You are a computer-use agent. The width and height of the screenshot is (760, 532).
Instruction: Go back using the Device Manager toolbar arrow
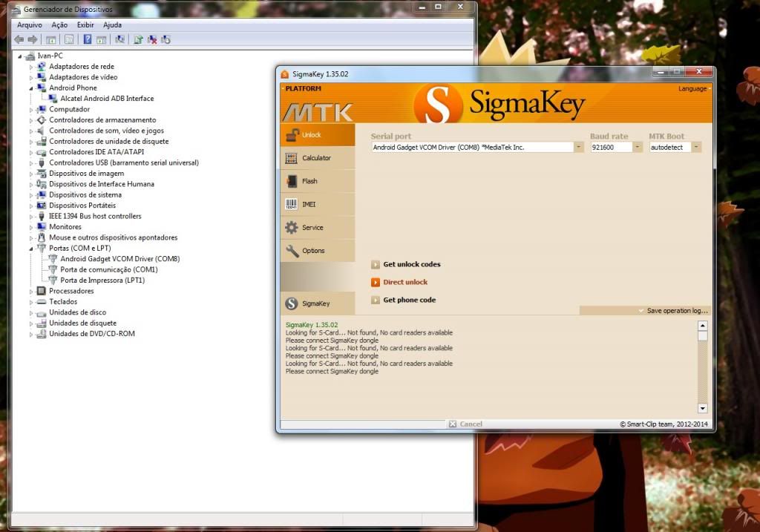pos(19,40)
